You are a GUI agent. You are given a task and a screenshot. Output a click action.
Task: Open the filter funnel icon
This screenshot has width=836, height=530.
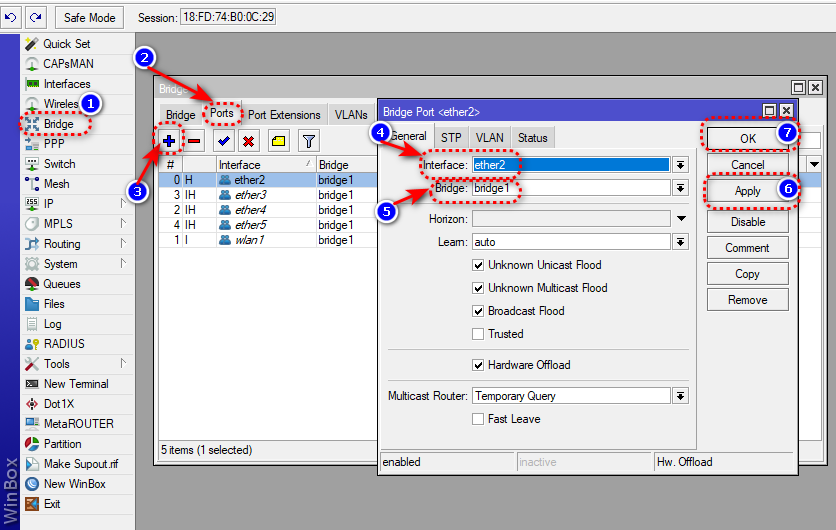click(309, 141)
